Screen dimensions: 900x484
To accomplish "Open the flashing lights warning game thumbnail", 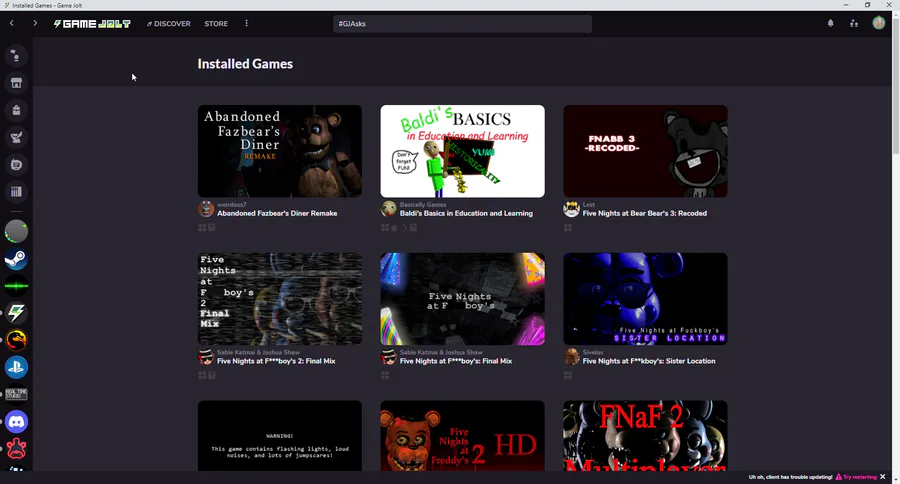I will [280, 436].
